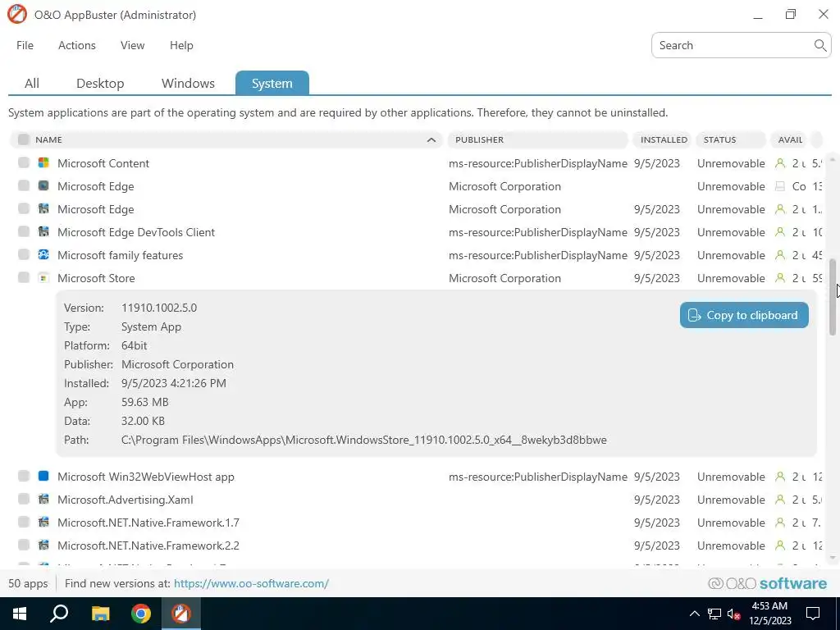Check the Microsoft Edge DevTools Client checkbox
The height and width of the screenshot is (630, 840).
[x=23, y=231]
